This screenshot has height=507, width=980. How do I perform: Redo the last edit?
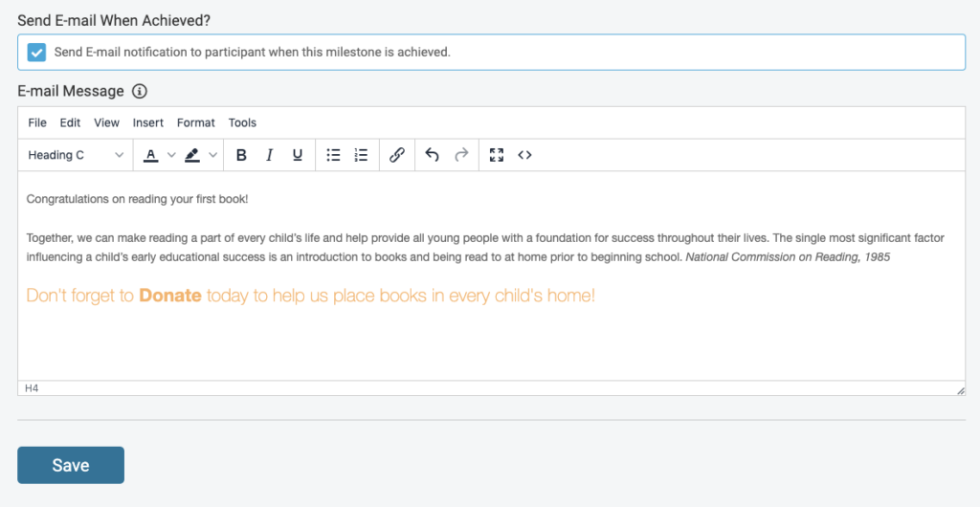pos(461,155)
